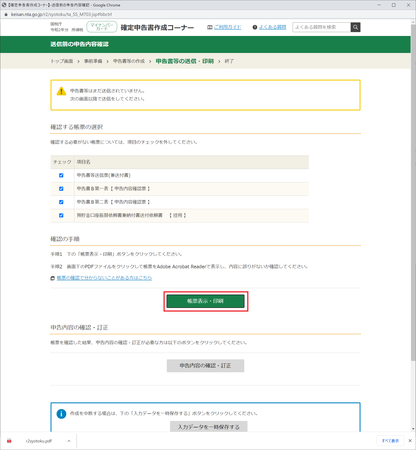416x450 pixels.
Task: Open 帳票の確認で分からないことがある方はこちら link
Action: pyautogui.click(x=104, y=278)
